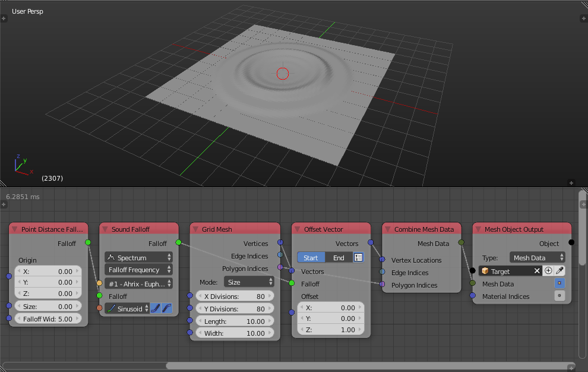Click the Offset Vector Offset input socket
The height and width of the screenshot is (372, 588).
(x=292, y=313)
